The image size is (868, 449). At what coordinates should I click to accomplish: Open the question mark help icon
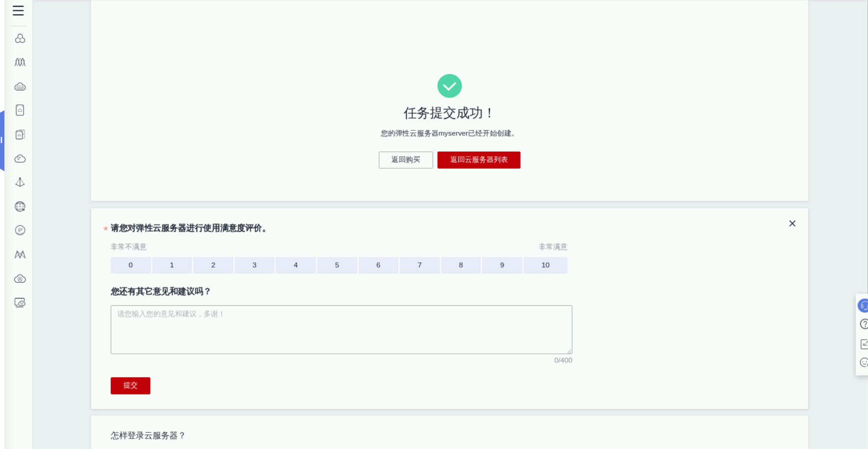coord(864,324)
